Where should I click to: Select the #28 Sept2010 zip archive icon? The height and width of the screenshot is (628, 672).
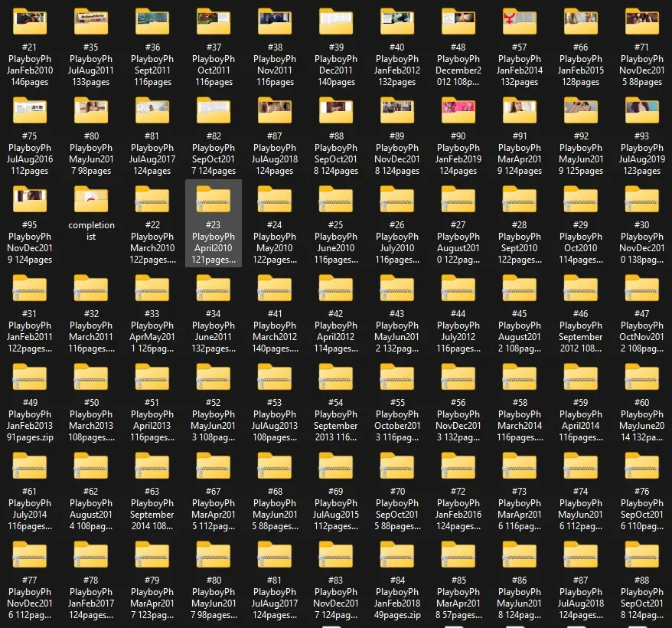tap(520, 199)
